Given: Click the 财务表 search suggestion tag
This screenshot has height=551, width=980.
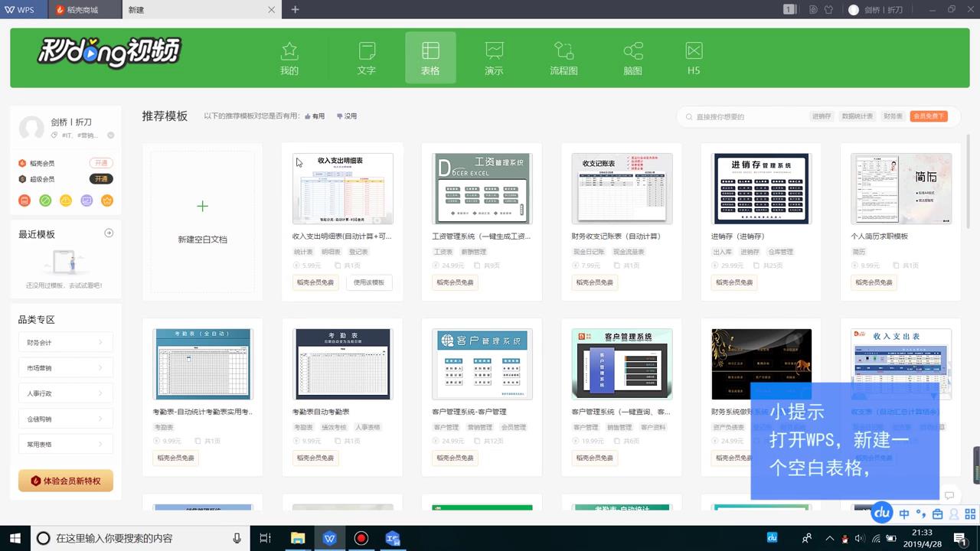Looking at the screenshot, I should pyautogui.click(x=893, y=116).
